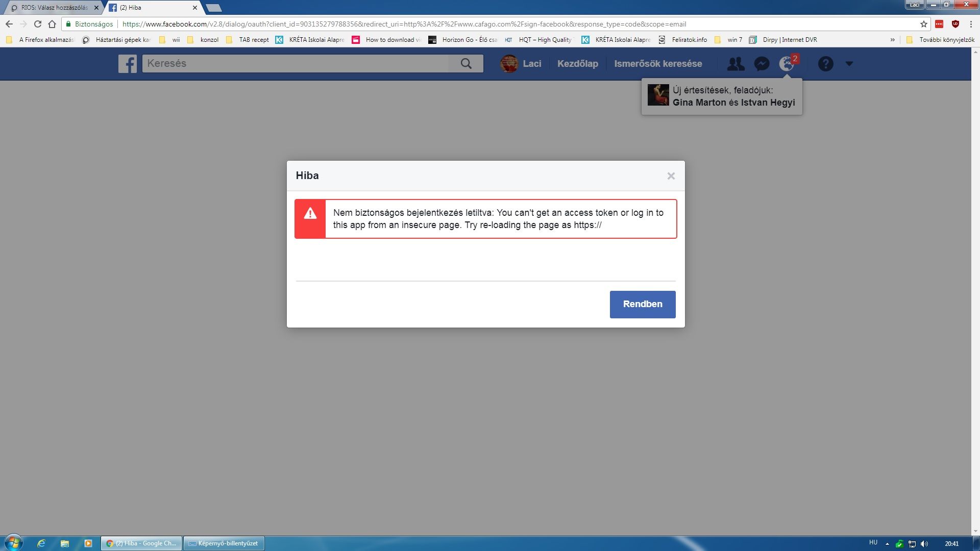Click the browser reload icon
The image size is (980, 551).
38,24
